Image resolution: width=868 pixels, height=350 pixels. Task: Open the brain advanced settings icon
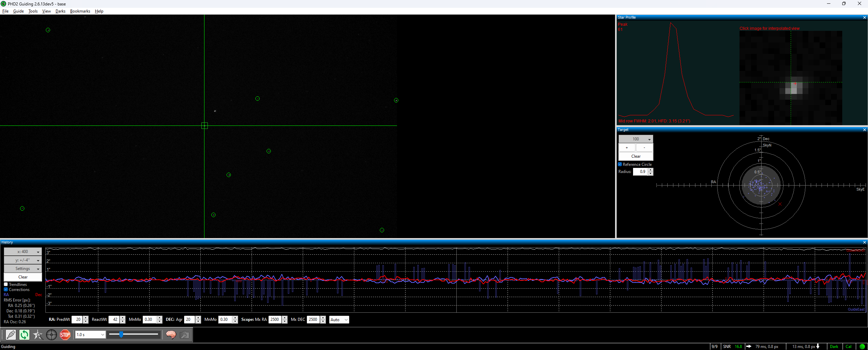click(x=171, y=335)
